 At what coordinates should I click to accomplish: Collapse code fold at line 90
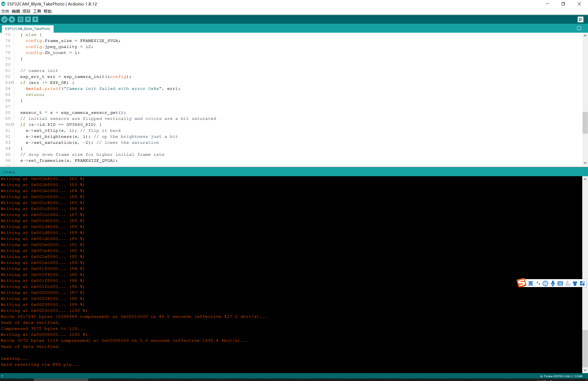[12, 124]
